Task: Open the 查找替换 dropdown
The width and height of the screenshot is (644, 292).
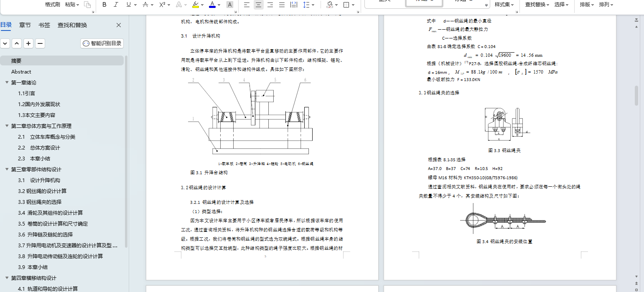Action: pyautogui.click(x=537, y=5)
